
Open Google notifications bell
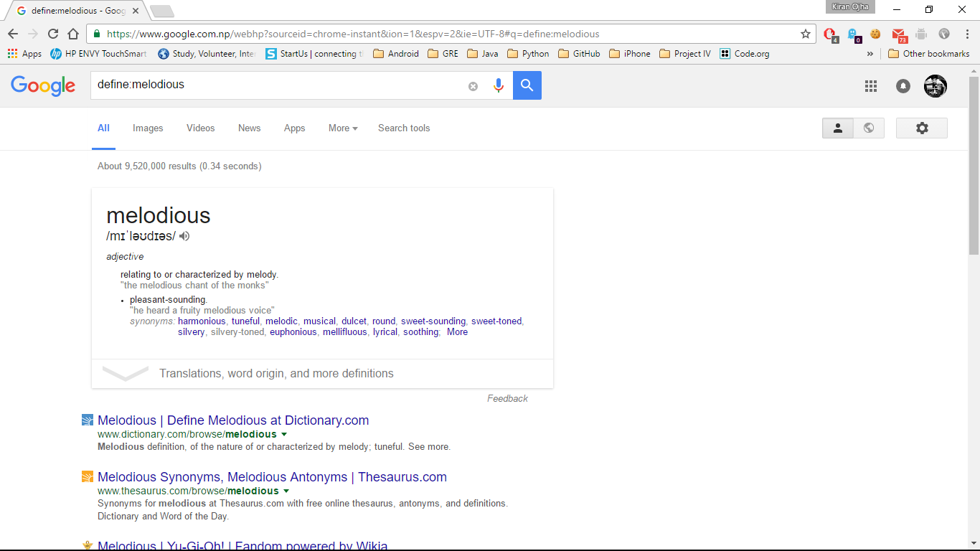coord(903,86)
